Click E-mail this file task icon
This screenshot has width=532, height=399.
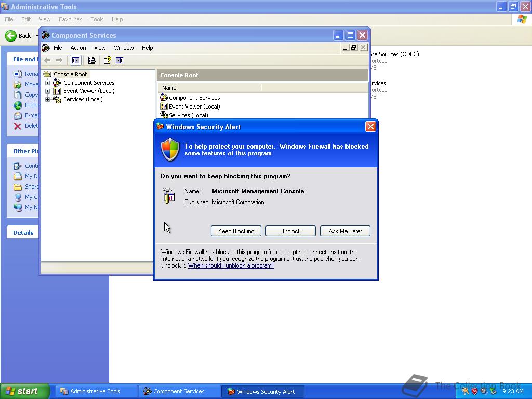click(x=18, y=116)
